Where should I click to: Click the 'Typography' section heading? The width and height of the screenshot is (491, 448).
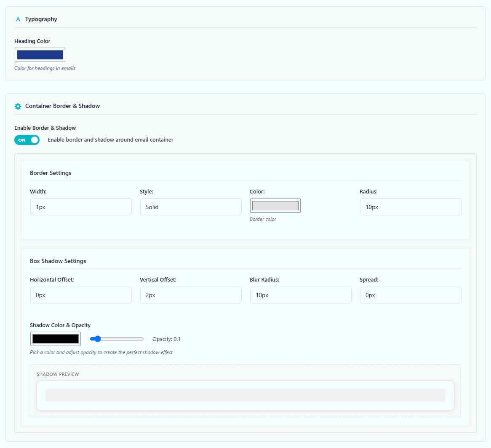pos(41,19)
